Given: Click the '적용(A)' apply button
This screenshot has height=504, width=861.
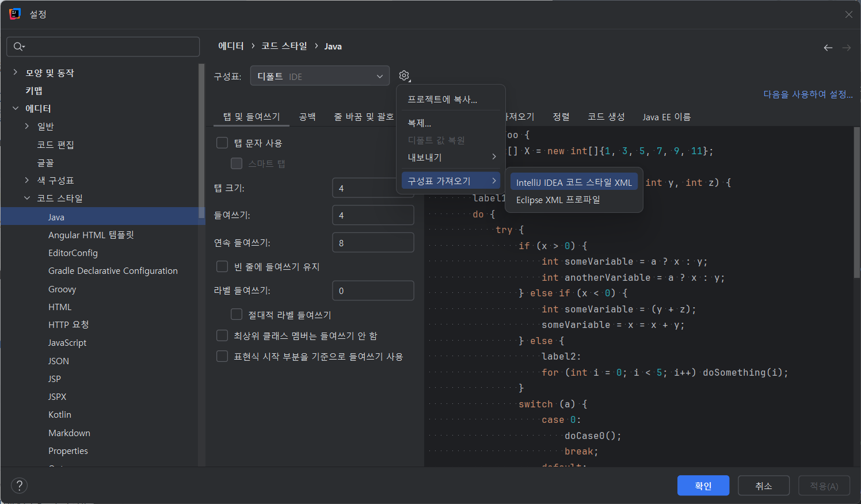Looking at the screenshot, I should point(824,486).
